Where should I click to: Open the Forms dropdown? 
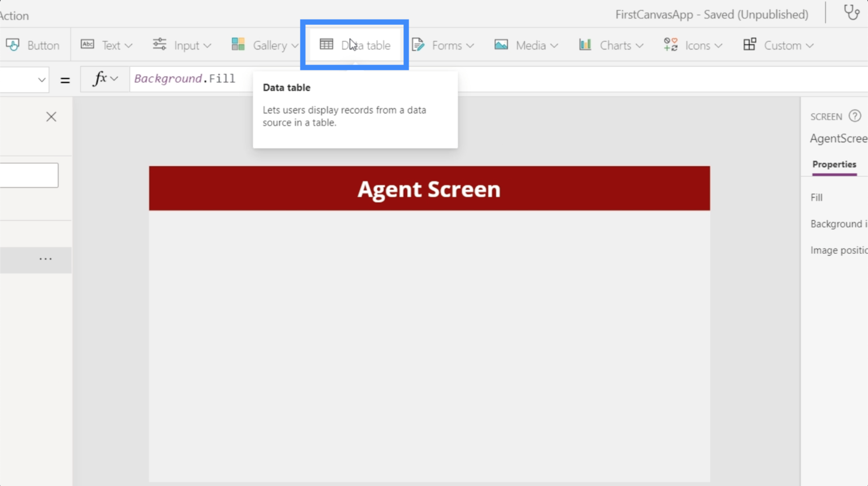coord(443,45)
